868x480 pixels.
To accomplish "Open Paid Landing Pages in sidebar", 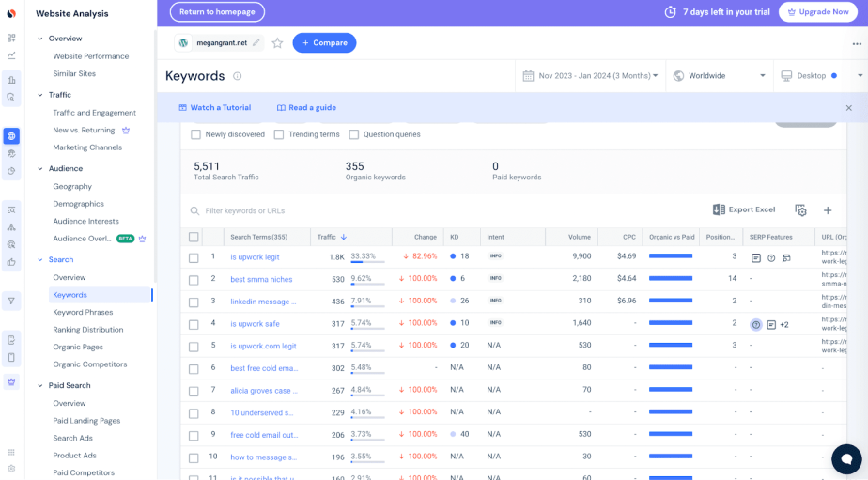I will point(86,421).
